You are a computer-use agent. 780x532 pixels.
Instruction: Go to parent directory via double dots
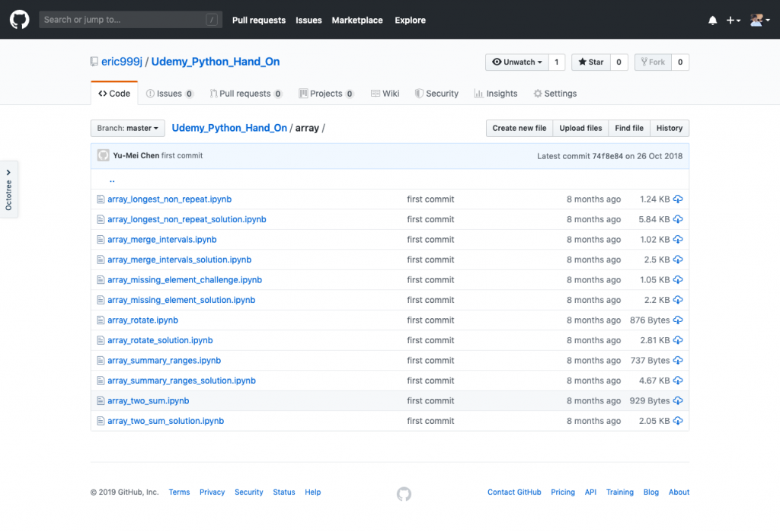112,180
